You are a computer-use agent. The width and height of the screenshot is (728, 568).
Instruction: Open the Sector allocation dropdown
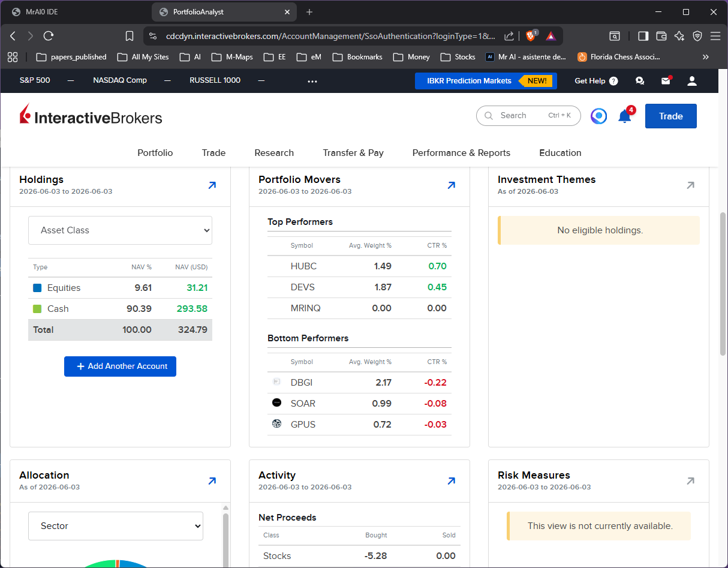[x=116, y=526]
